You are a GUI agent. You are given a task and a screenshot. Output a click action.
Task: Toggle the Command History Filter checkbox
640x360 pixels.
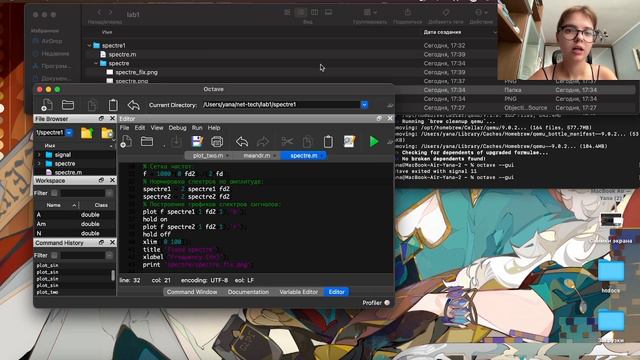point(54,256)
